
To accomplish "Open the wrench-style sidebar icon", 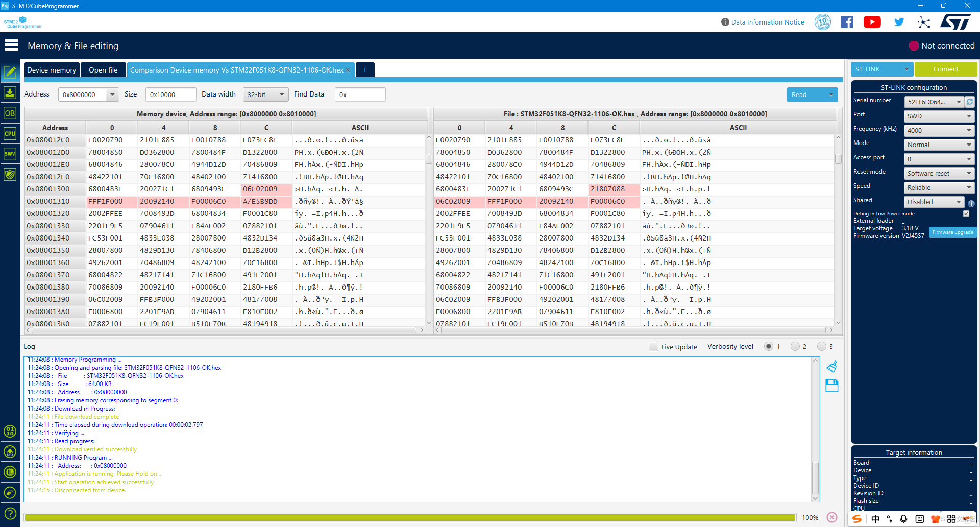I will click(10, 492).
